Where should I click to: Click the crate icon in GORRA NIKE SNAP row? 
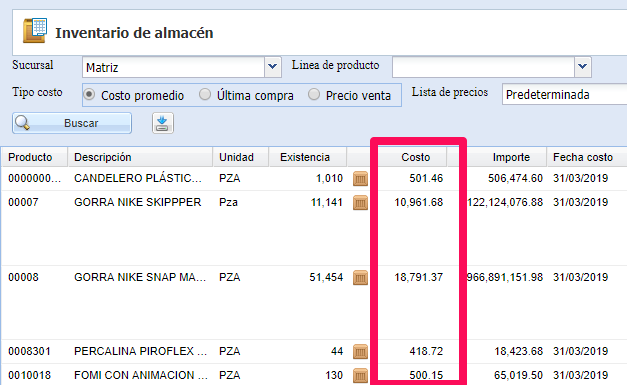coord(360,277)
